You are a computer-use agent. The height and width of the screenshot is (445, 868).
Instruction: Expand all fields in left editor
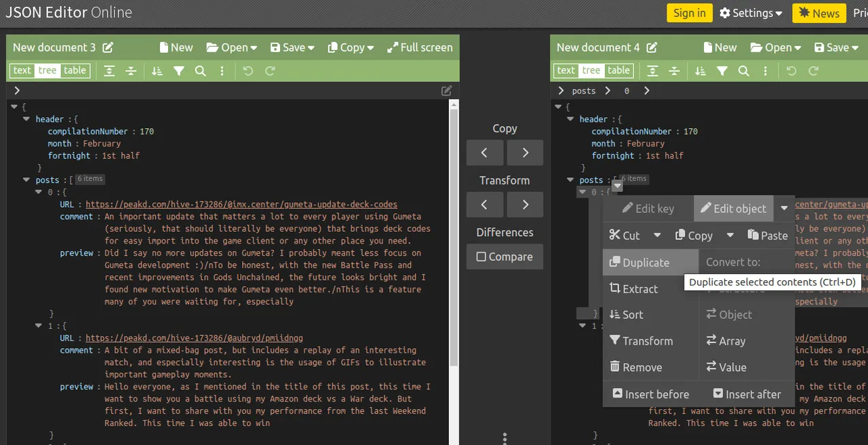pos(109,71)
